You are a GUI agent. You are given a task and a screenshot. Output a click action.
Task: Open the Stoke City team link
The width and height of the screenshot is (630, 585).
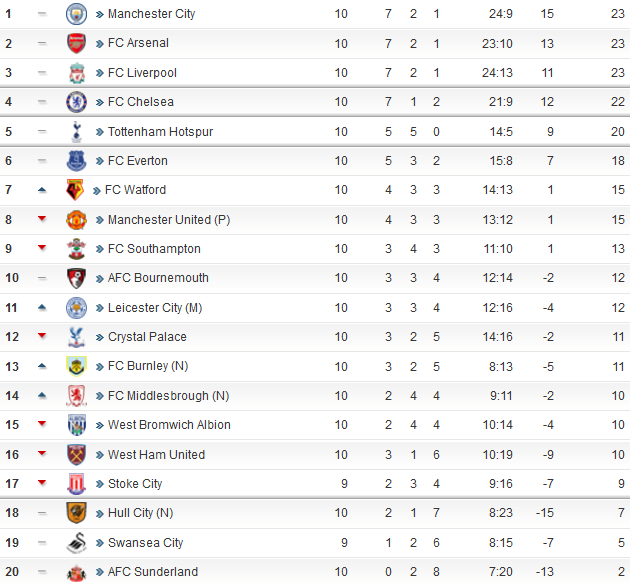click(135, 484)
